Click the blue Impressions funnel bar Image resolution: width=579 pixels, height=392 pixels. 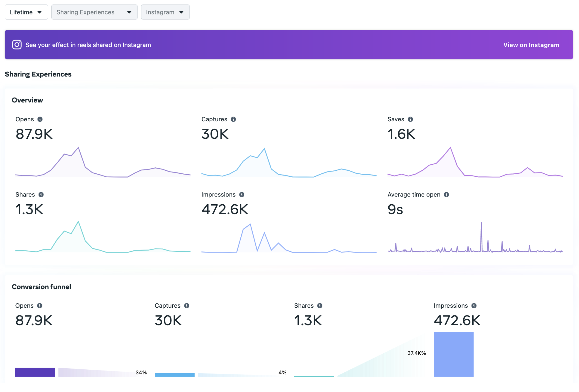453,354
